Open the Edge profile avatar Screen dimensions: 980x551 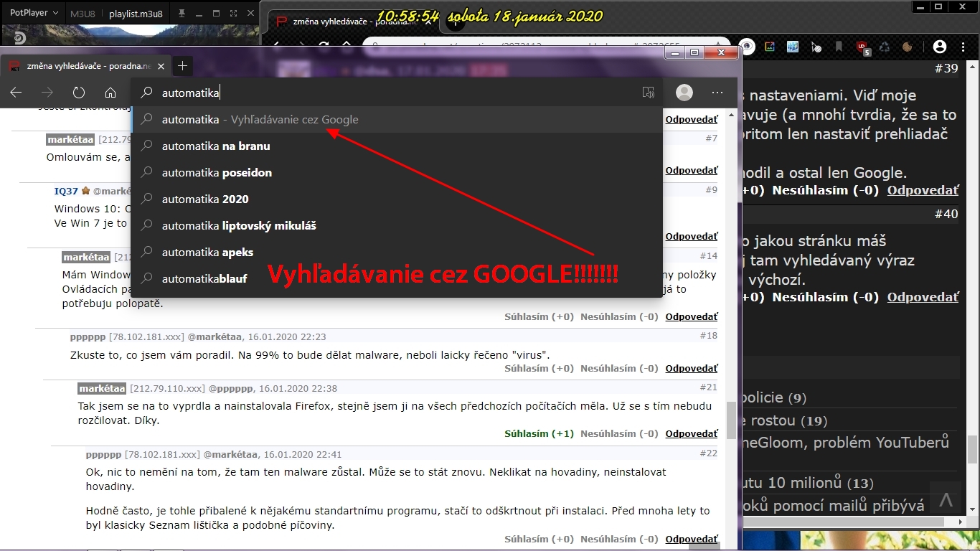[x=684, y=93]
